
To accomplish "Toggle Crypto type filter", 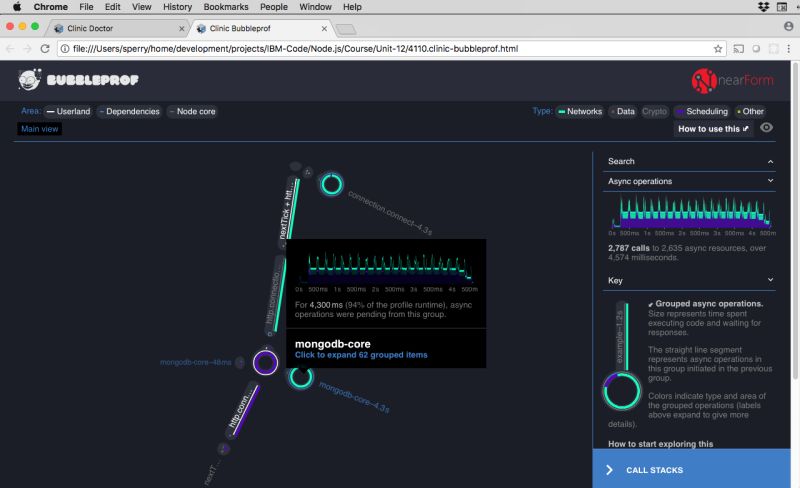I will 654,111.
